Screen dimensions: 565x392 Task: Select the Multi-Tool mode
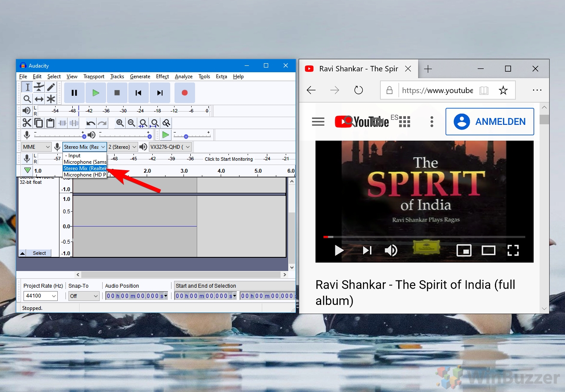[51, 99]
